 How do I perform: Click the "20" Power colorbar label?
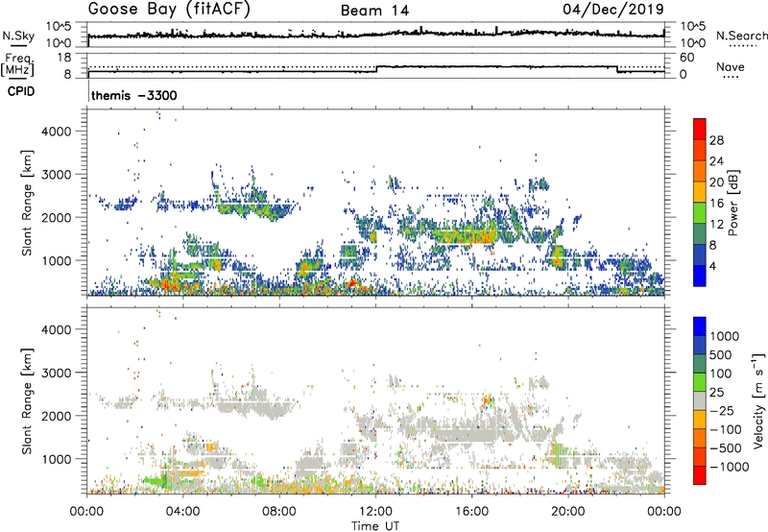[716, 182]
